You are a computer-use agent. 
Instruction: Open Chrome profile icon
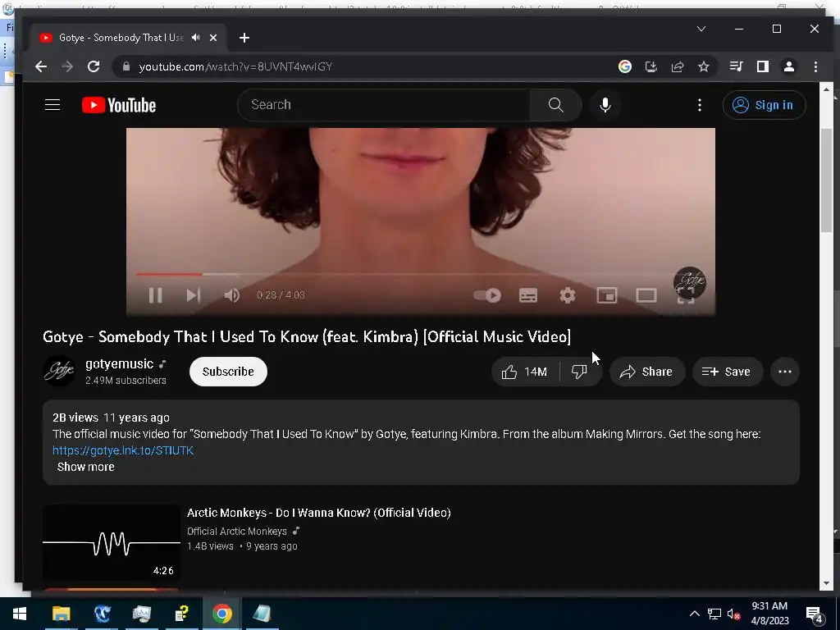point(789,66)
